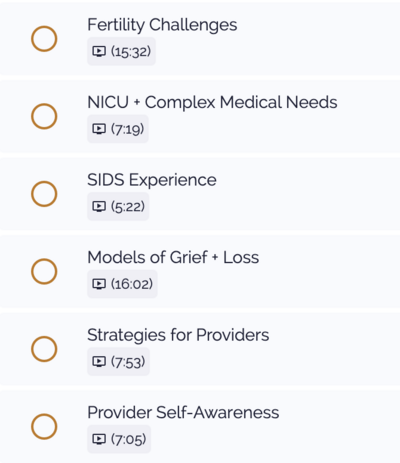Click the video icon beside the 16:02 duration
This screenshot has width=400, height=463.
pyautogui.click(x=99, y=284)
